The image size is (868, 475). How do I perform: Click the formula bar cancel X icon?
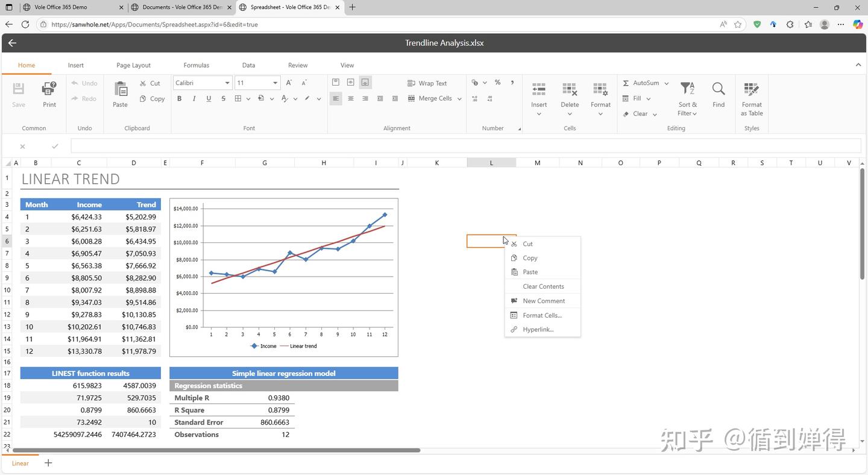coord(22,146)
